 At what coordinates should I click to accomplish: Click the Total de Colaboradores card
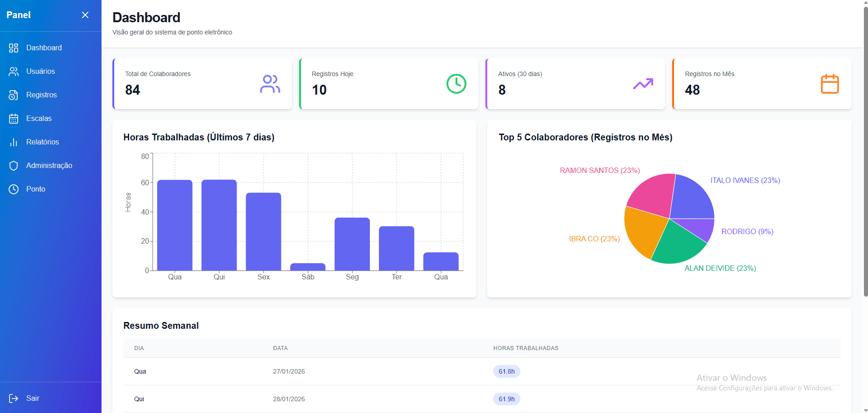pyautogui.click(x=202, y=84)
